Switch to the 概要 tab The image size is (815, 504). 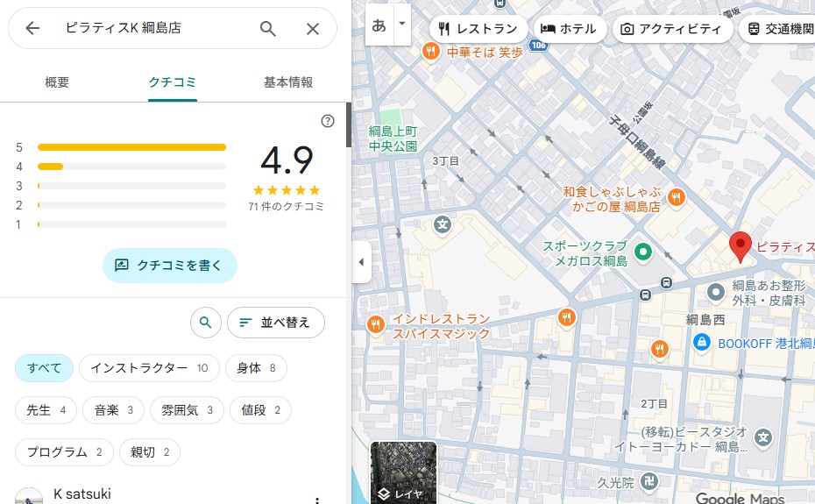(x=57, y=82)
